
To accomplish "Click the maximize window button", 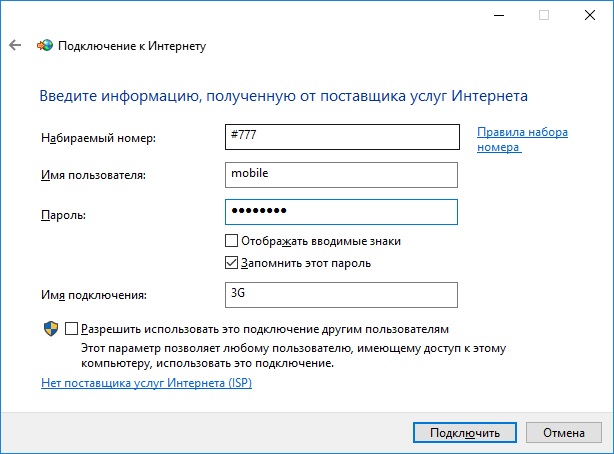I will coord(545,15).
